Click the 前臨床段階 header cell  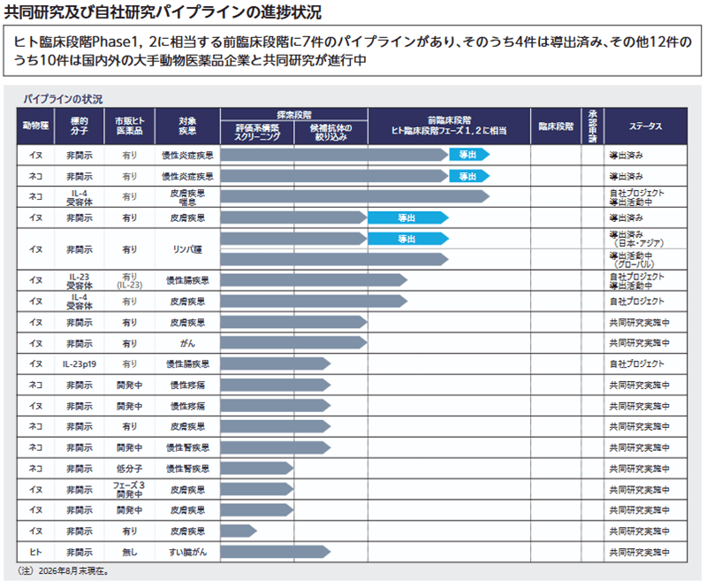pyautogui.click(x=449, y=126)
